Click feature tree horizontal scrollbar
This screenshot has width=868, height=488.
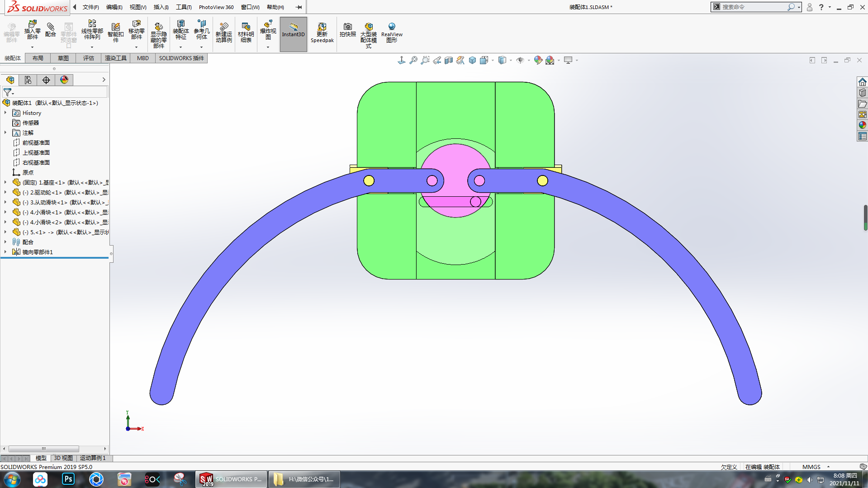click(x=44, y=449)
